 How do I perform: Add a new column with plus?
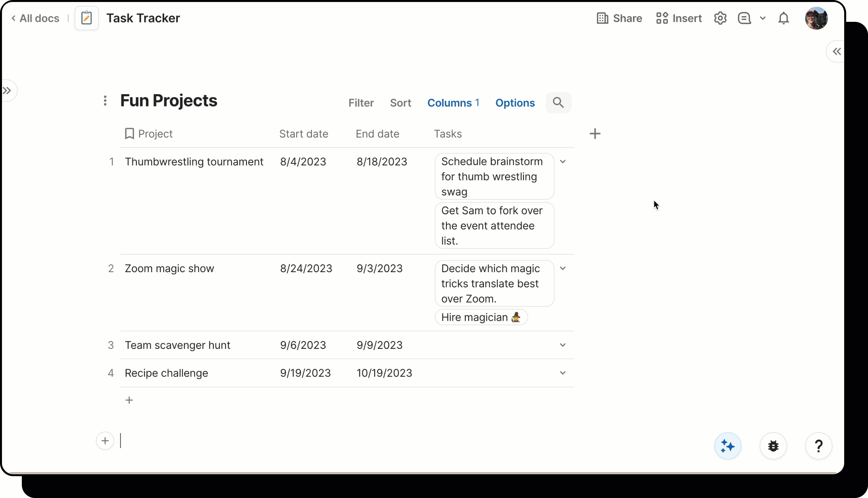click(x=595, y=134)
